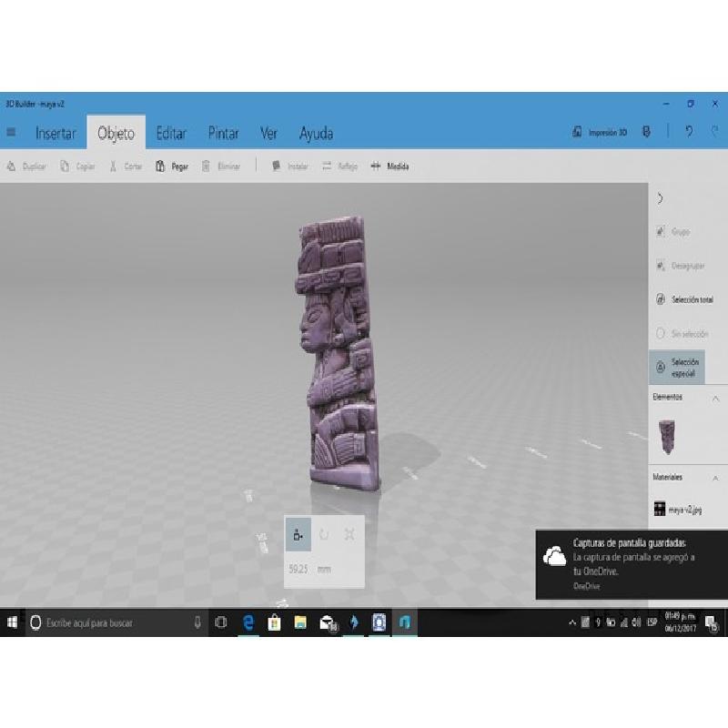The height and width of the screenshot is (728, 728).
Task: Click the icon right of Impresión 3D
Action: [x=646, y=132]
